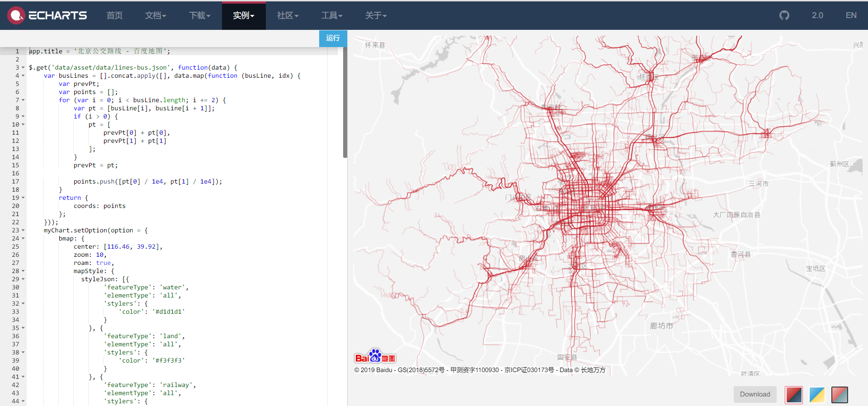Viewport: 868px width, 406px height.
Task: Select the blue-yellow theme swatch
Action: point(816,395)
